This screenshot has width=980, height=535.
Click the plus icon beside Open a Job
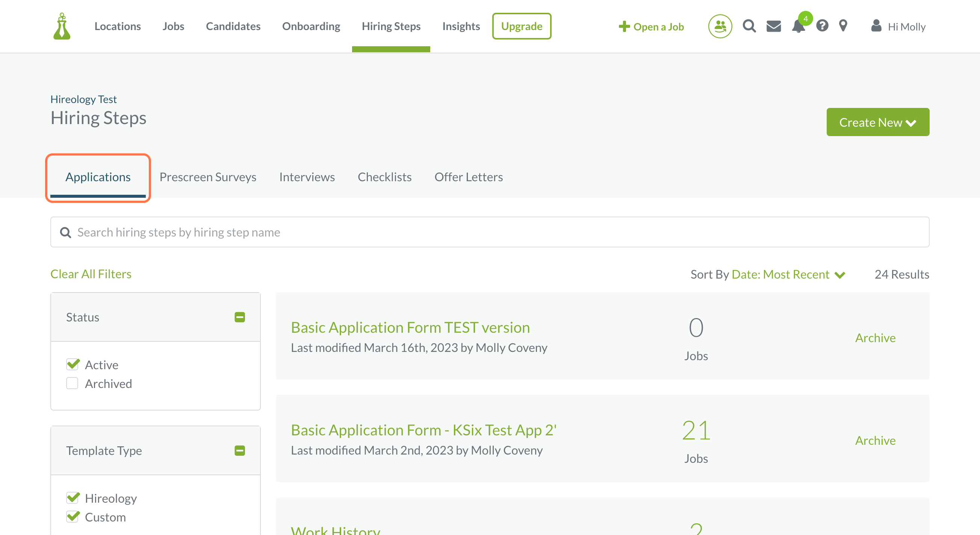[x=624, y=26]
